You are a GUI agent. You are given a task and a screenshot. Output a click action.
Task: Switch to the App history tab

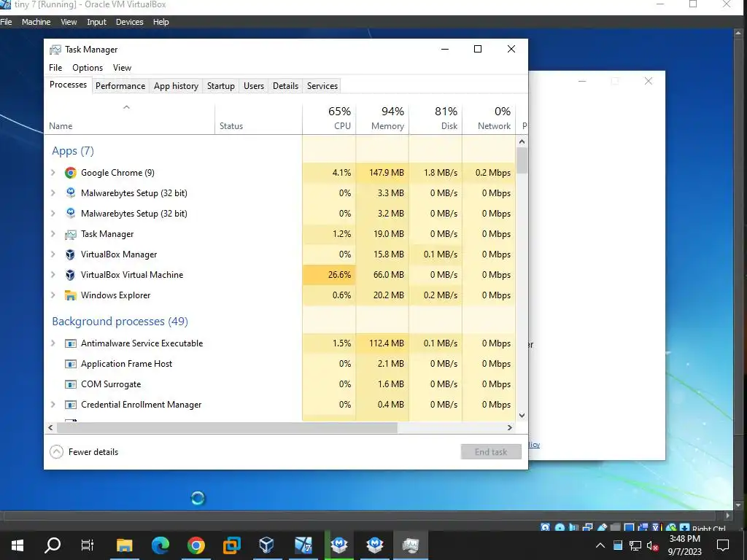[176, 86]
